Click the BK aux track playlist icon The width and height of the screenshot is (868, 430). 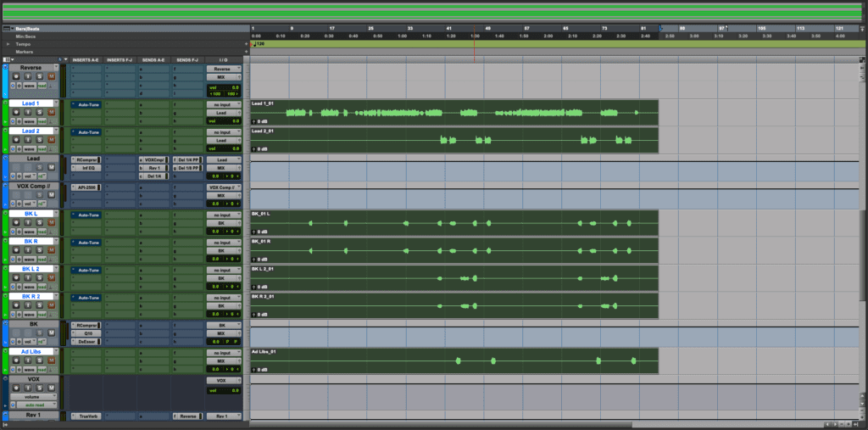[x=13, y=342]
